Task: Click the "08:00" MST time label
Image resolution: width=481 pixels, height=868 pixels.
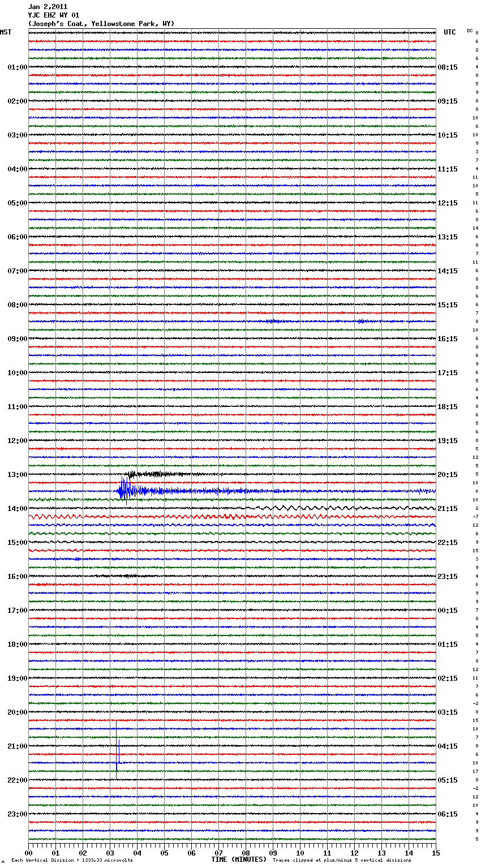Action: point(18,305)
